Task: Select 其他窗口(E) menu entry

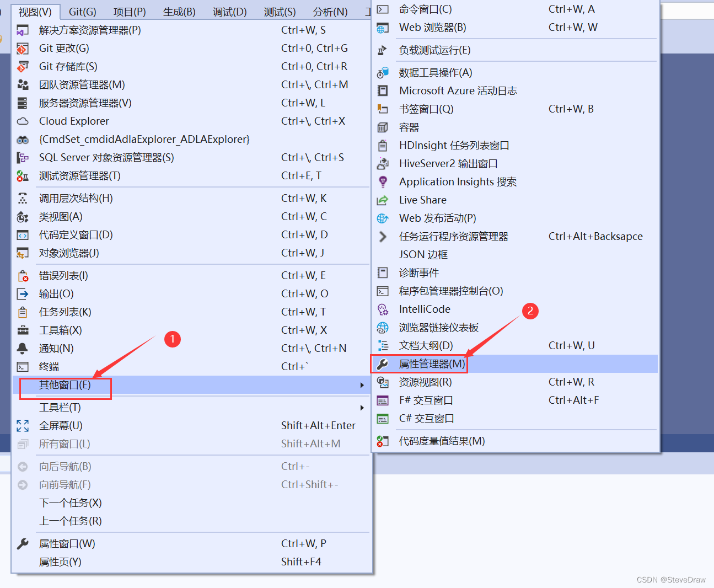Action: point(192,385)
